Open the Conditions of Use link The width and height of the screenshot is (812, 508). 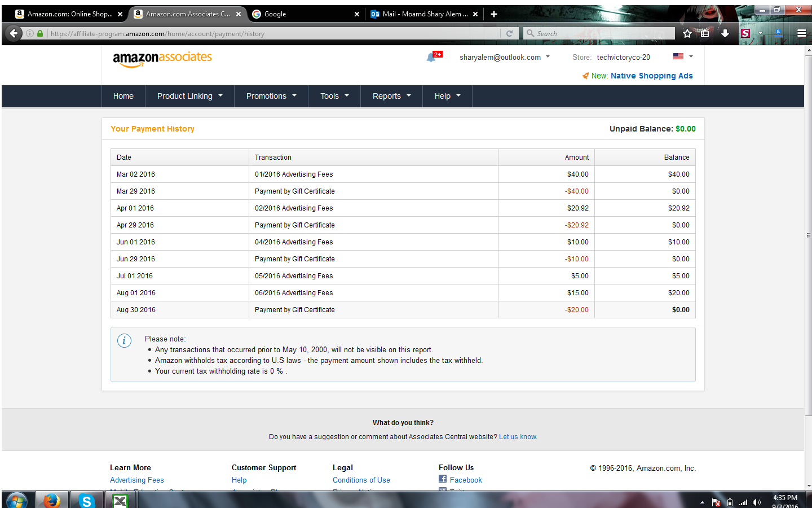[x=361, y=480]
